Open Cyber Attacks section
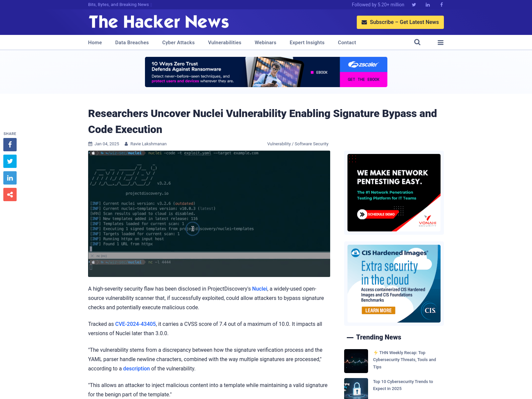This screenshot has width=532, height=399. [179, 43]
